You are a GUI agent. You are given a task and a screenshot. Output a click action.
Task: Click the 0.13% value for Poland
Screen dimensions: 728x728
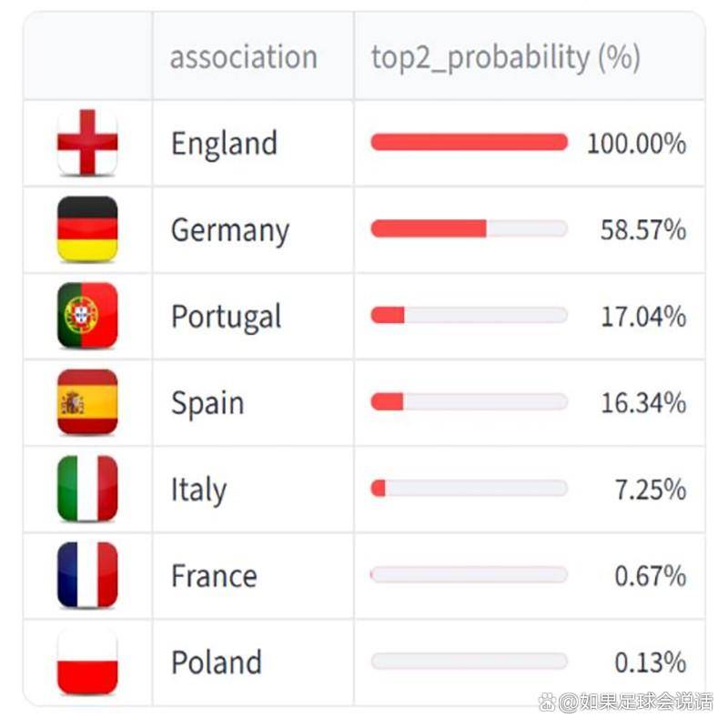click(650, 662)
